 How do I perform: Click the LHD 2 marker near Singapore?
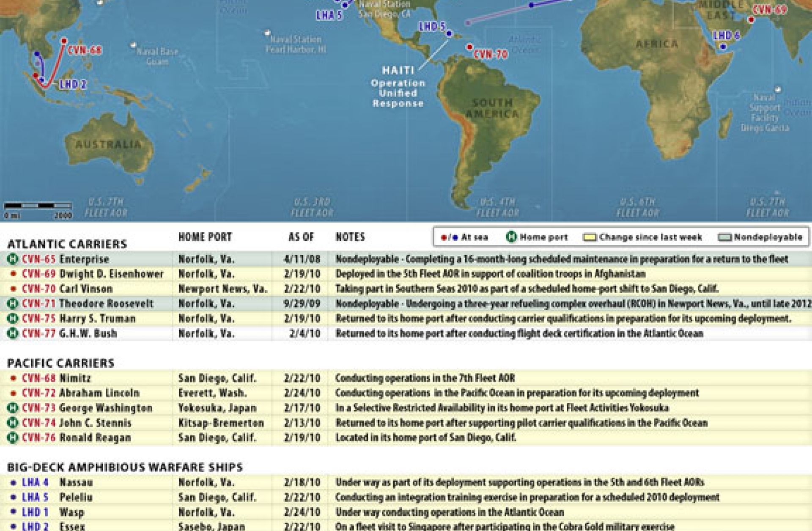point(41,80)
